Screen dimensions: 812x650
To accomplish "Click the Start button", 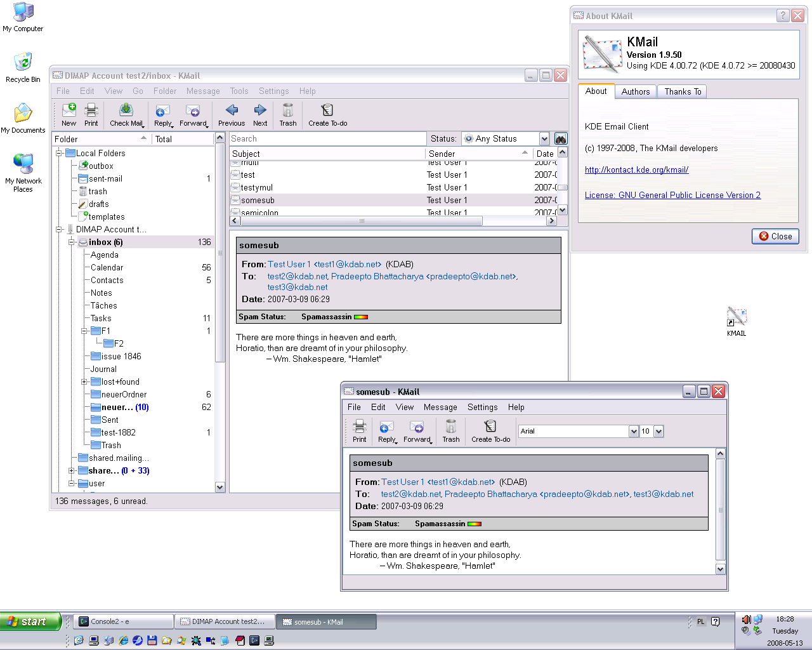I will click(x=30, y=621).
